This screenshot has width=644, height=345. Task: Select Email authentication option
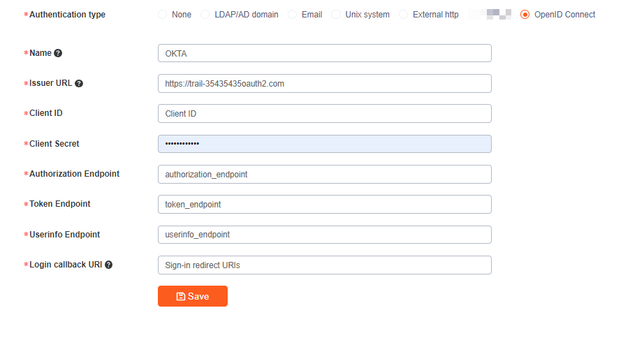click(x=292, y=15)
